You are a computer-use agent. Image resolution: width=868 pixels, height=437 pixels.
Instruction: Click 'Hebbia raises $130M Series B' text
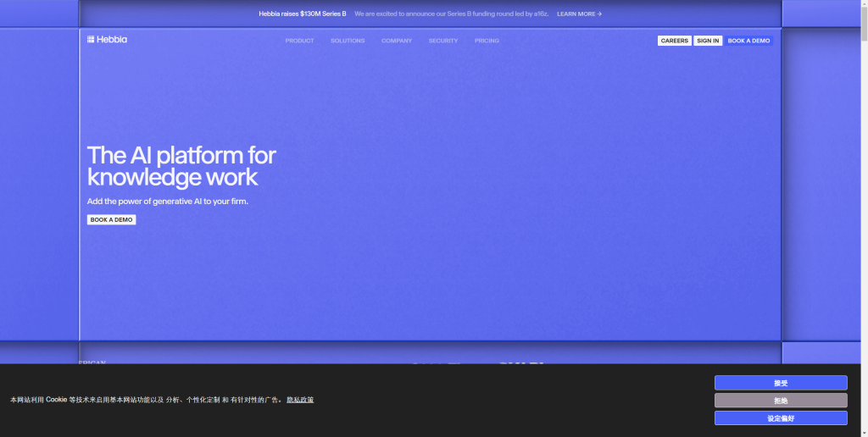[303, 14]
